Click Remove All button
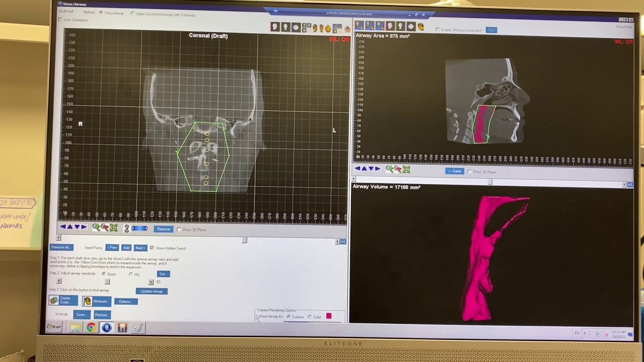Screen dimensions: 644x362 click(x=61, y=247)
